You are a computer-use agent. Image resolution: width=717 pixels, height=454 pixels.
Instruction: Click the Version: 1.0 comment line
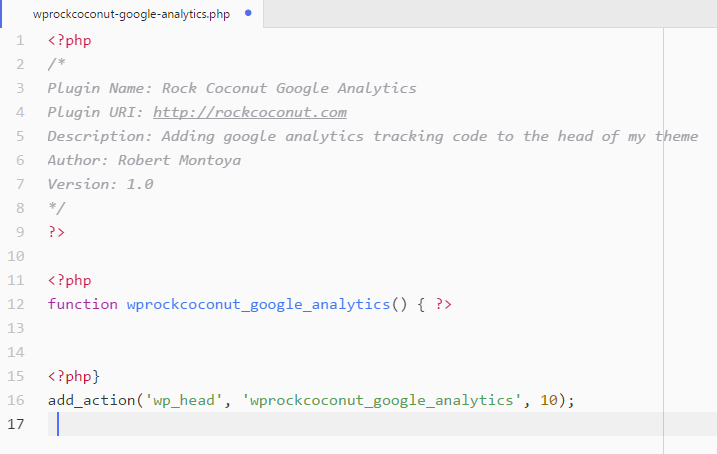tap(100, 184)
